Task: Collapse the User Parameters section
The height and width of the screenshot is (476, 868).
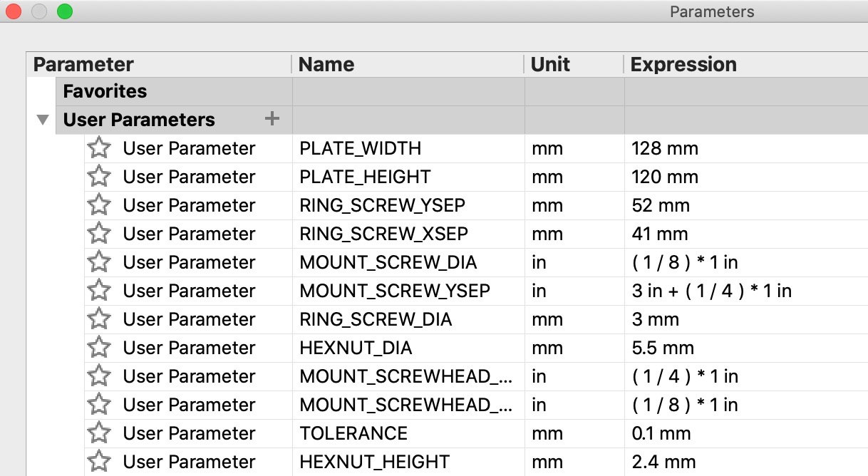Action: pos(43,120)
